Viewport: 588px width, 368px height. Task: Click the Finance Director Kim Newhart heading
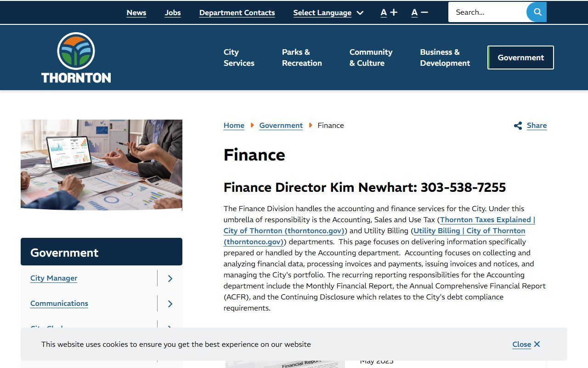coord(365,188)
